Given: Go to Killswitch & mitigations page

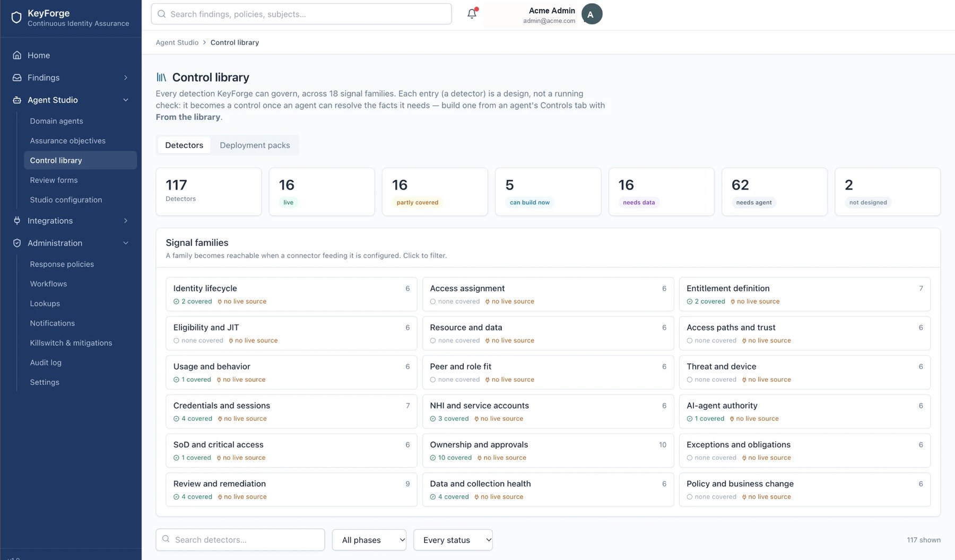Looking at the screenshot, I should click(x=80, y=343).
